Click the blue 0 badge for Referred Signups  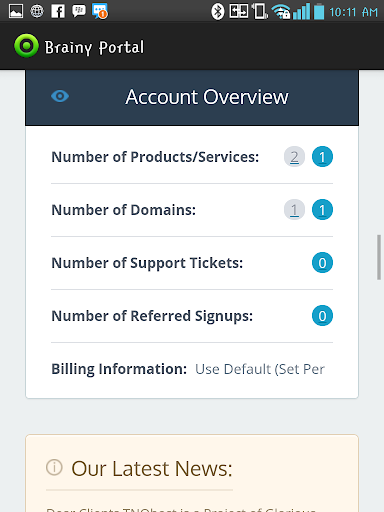[322, 316]
